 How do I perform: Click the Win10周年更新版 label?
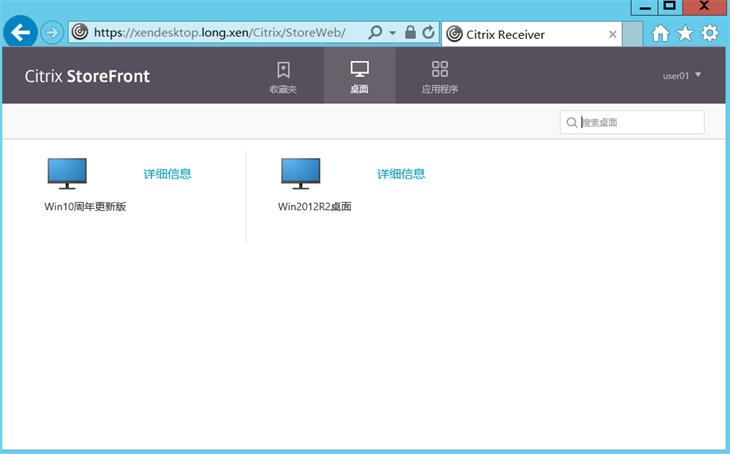point(85,206)
